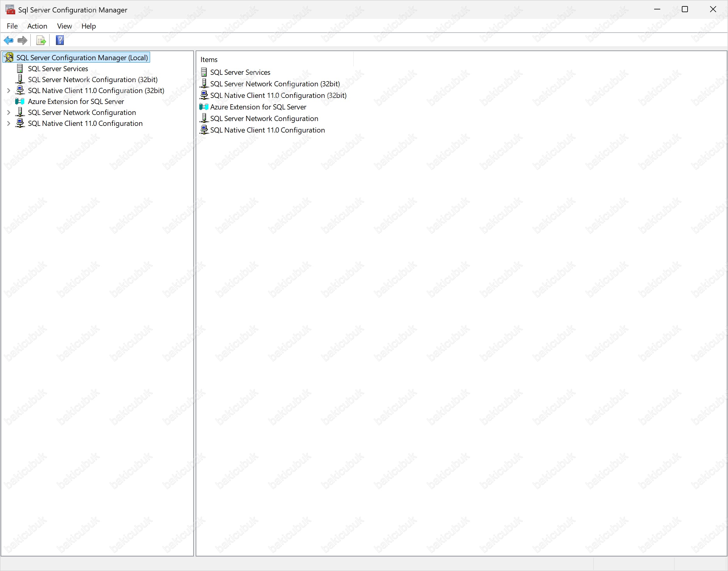728x571 pixels.
Task: Click SQL Native Client 11.0 Configuration icon in list
Action: click(204, 130)
